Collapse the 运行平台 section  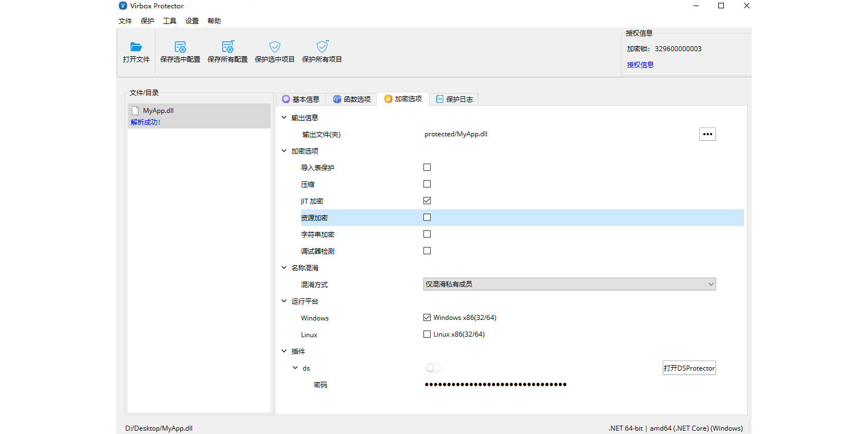(284, 301)
